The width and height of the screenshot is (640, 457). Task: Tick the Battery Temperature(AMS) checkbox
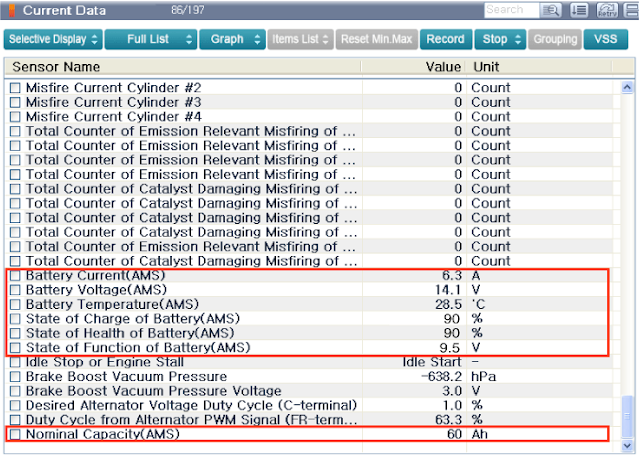click(x=15, y=304)
